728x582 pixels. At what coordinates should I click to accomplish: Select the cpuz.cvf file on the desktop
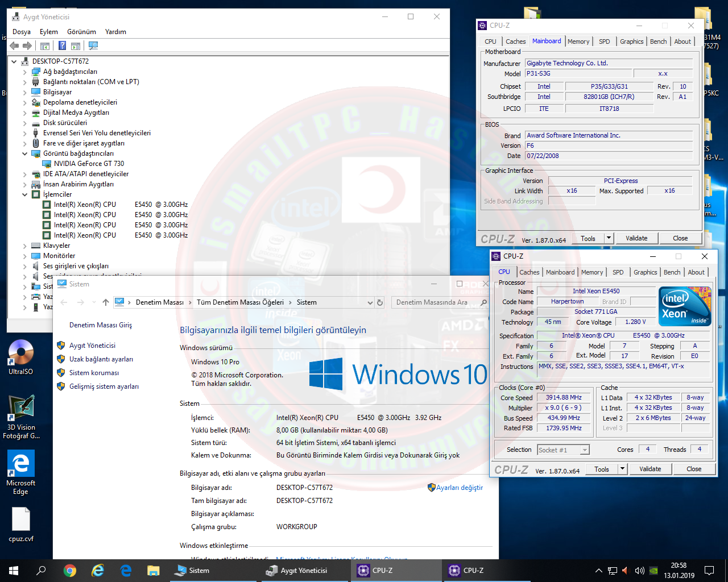pos(21,524)
